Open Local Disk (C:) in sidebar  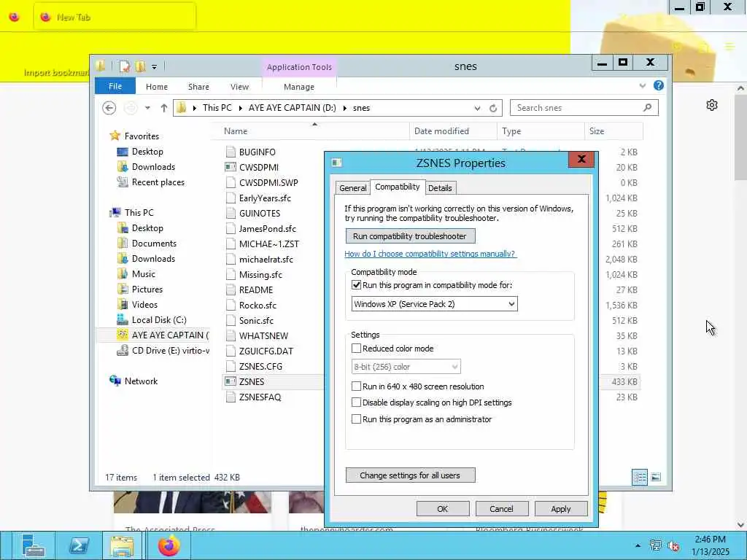(x=158, y=320)
